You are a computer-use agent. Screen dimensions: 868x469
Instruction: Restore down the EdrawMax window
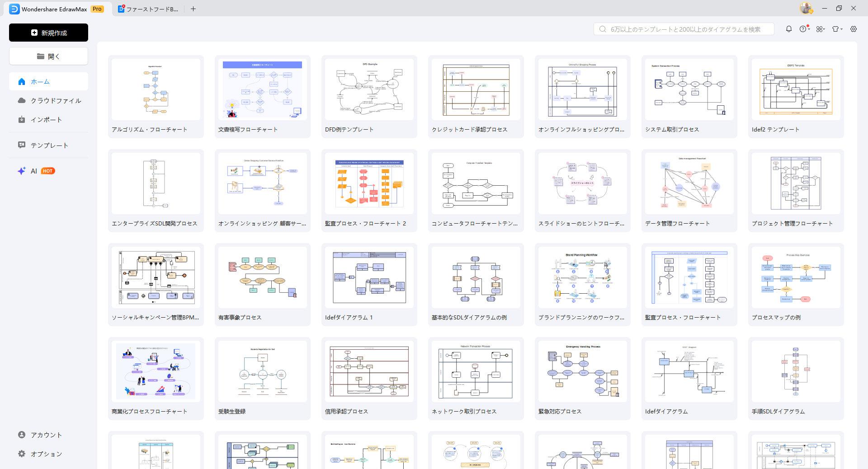(839, 8)
